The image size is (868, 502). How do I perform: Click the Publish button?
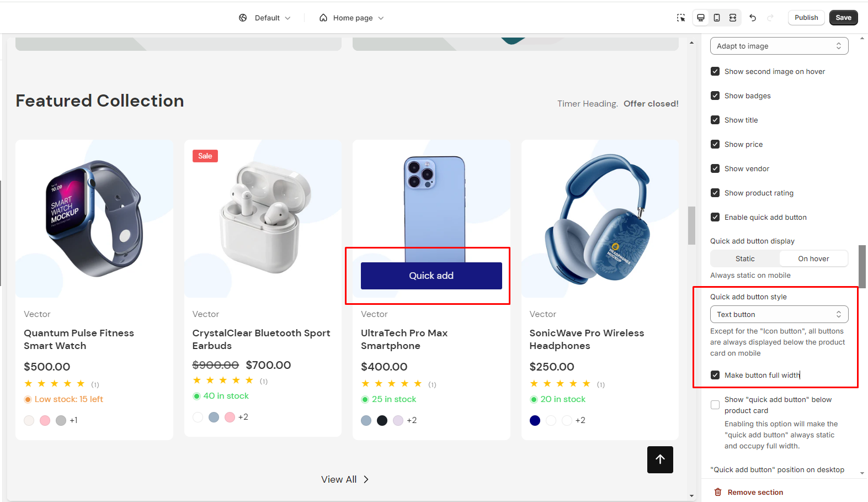[x=806, y=18]
